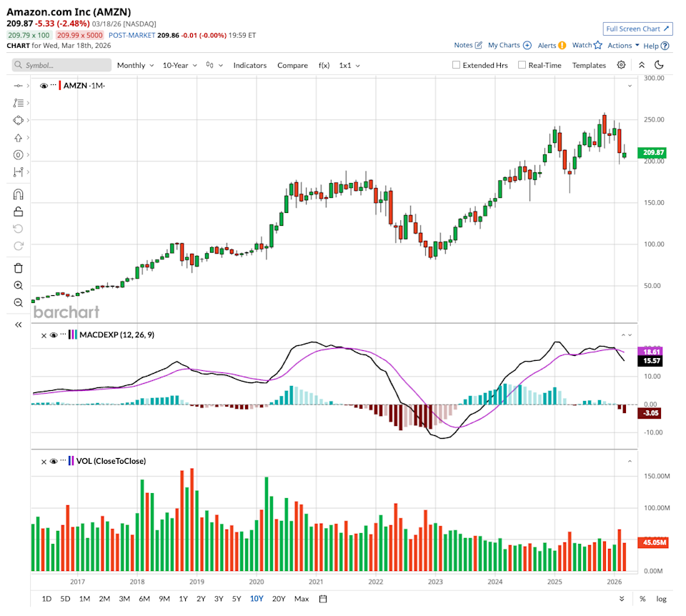Screen dimensions: 686x616
Task: Expand the Actions dropdown menu
Action: [623, 45]
